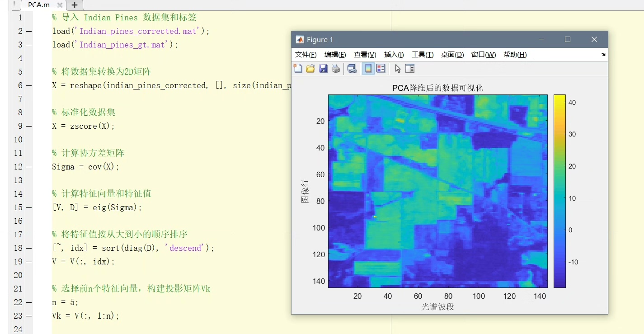Click the colorbar next to the plot

(559, 191)
